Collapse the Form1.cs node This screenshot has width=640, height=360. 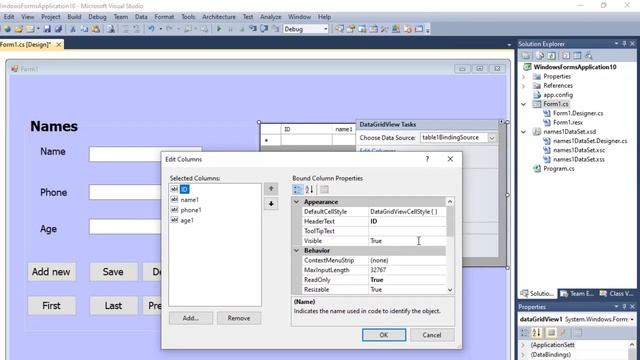pyautogui.click(x=524, y=104)
